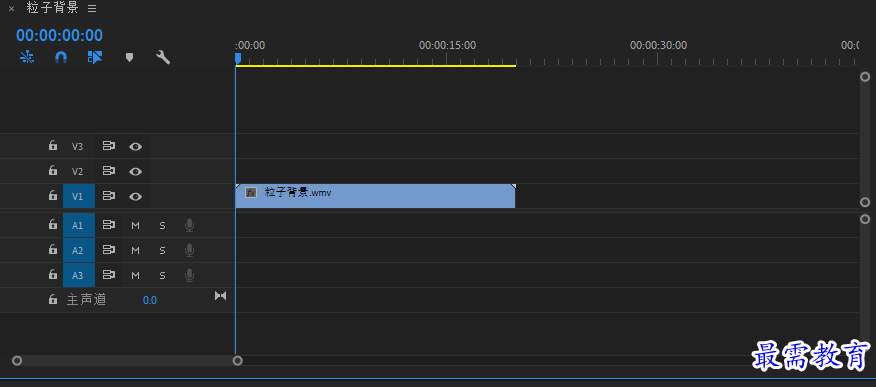Toggle sync lock on V3

coord(108,146)
